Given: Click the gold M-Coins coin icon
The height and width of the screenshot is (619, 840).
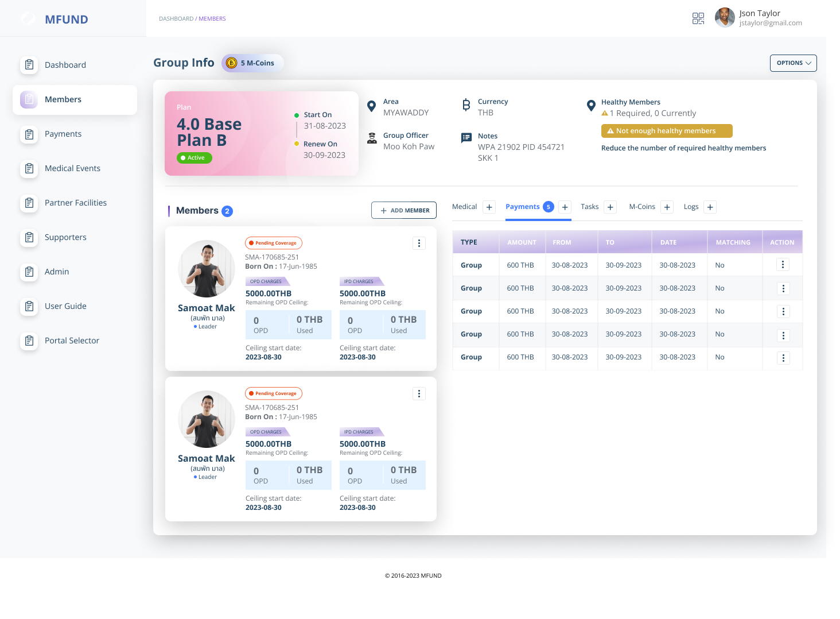Looking at the screenshot, I should [232, 63].
